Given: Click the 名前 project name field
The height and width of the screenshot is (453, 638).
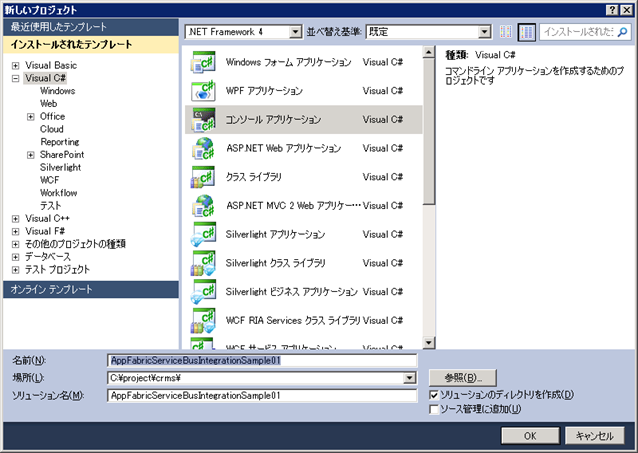Looking at the screenshot, I should 262,361.
